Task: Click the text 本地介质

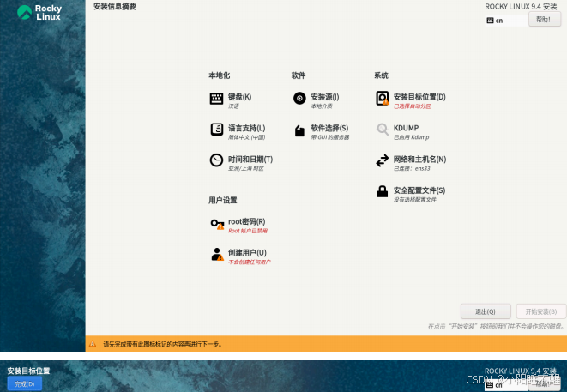Action: coord(322,106)
